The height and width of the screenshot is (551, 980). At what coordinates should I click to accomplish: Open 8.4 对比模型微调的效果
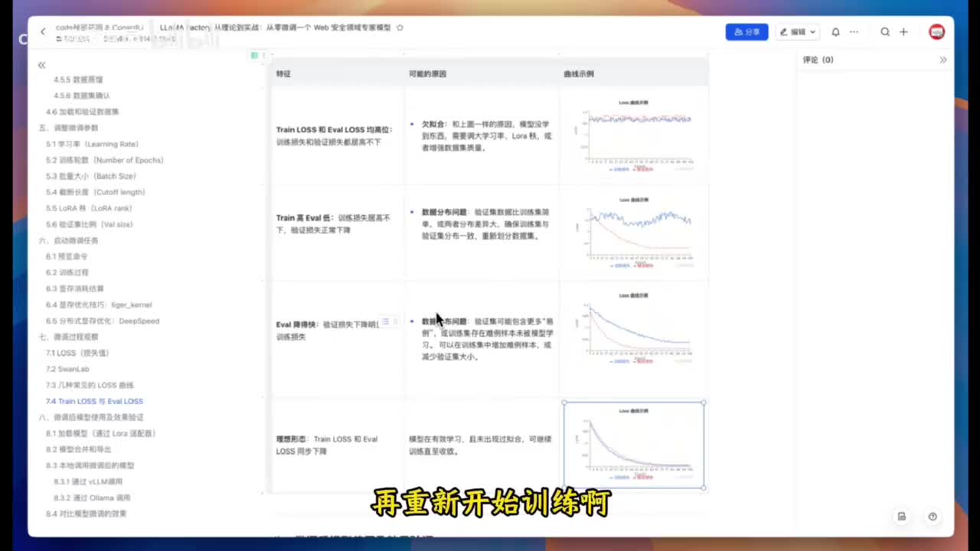tap(86, 514)
